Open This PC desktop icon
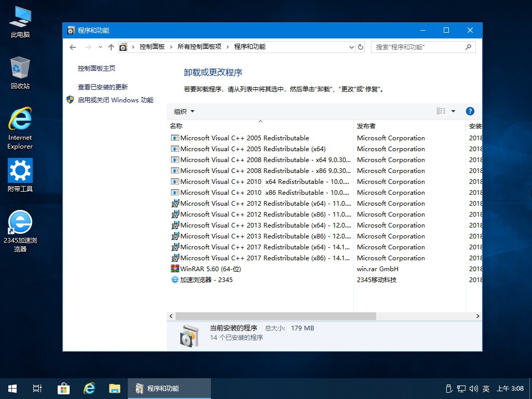 point(20,21)
